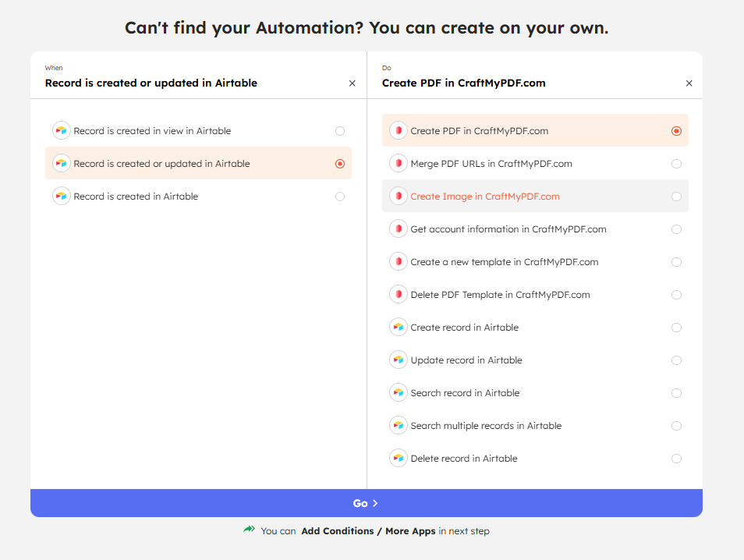Image resolution: width=744 pixels, height=560 pixels.
Task: Click CraftMyPDF icon beside Get account information
Action: [x=399, y=229]
